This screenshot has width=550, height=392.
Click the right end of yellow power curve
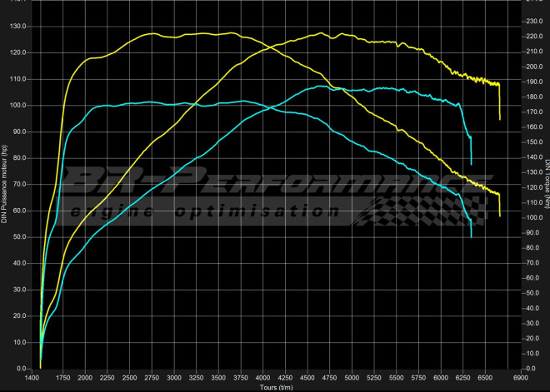point(499,118)
